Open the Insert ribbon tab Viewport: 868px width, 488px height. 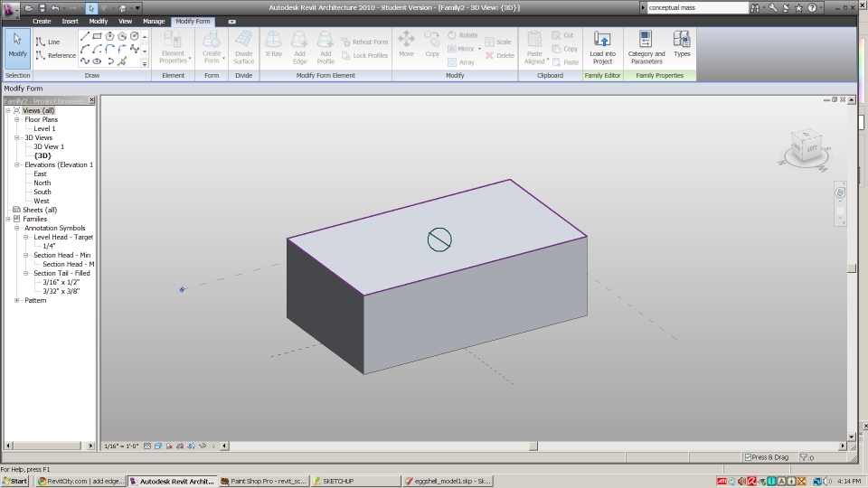70,21
